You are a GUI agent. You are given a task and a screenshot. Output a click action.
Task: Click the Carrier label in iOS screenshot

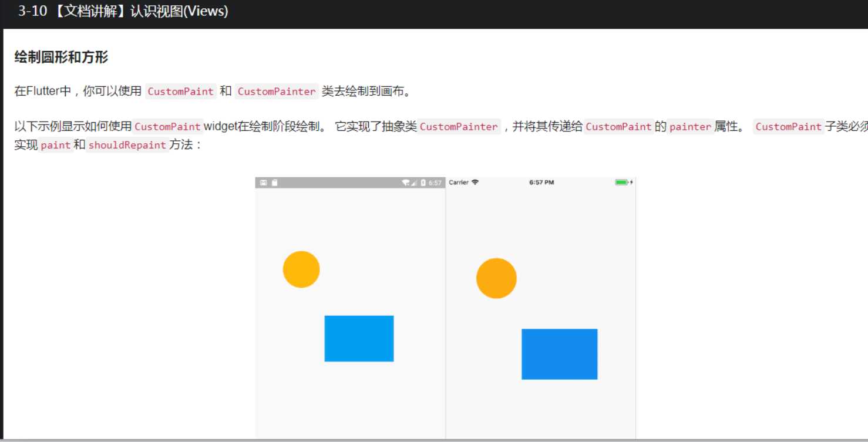[x=459, y=182]
